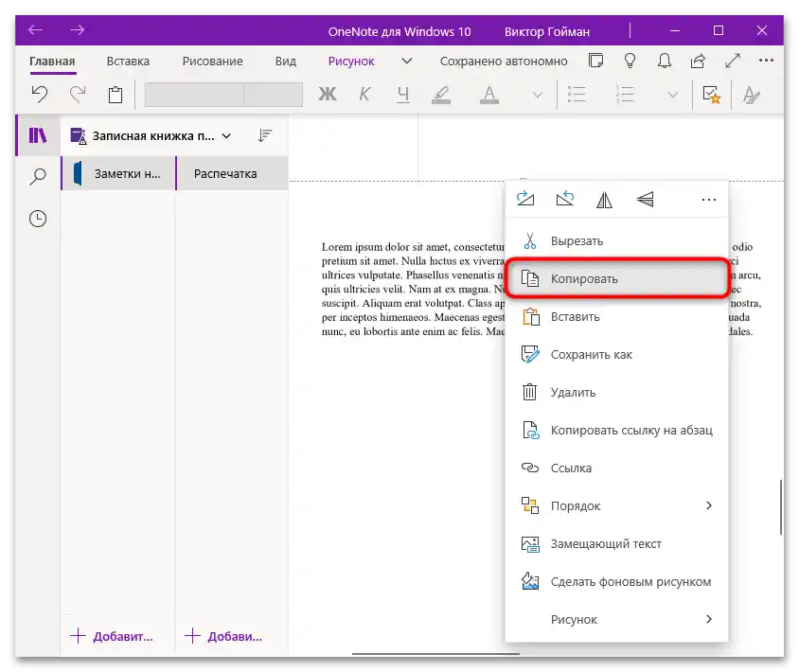Image resolution: width=799 pixels, height=672 pixels.
Task: Toggle bold formatting (Ж)
Action: pyautogui.click(x=328, y=95)
